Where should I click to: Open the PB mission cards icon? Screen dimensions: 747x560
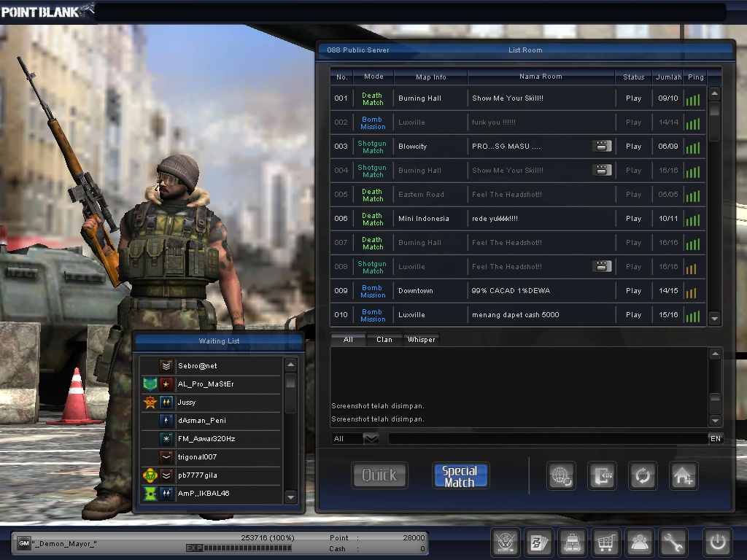[x=539, y=542]
